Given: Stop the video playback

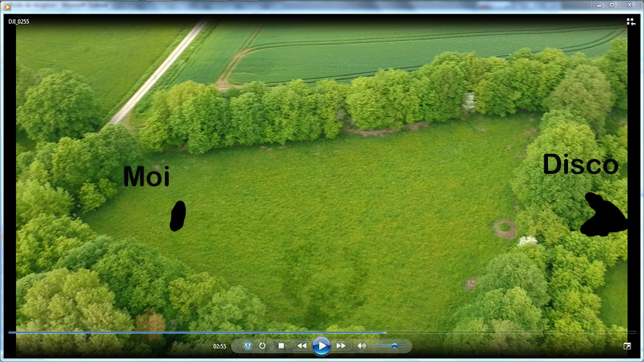Looking at the screenshot, I should (281, 346).
